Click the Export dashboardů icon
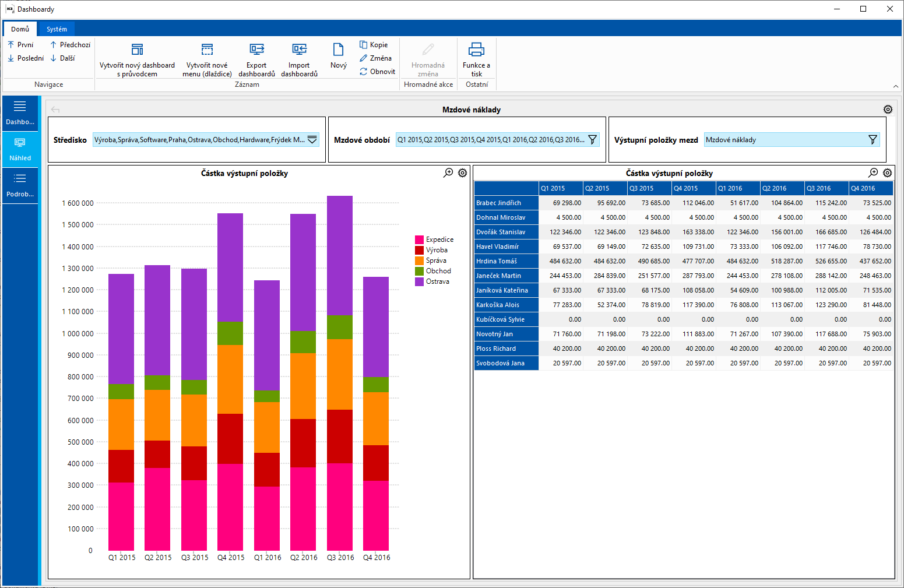The height and width of the screenshot is (588, 904). pos(256,50)
